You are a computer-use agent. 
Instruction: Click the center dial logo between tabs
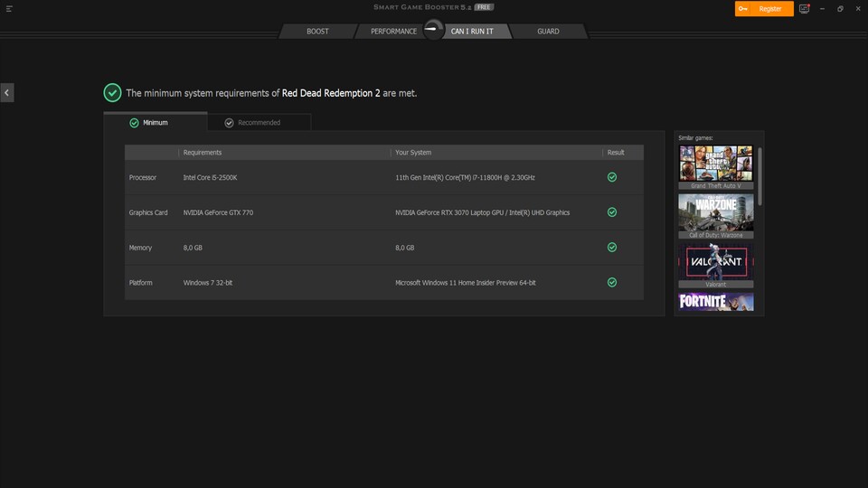[x=433, y=30]
